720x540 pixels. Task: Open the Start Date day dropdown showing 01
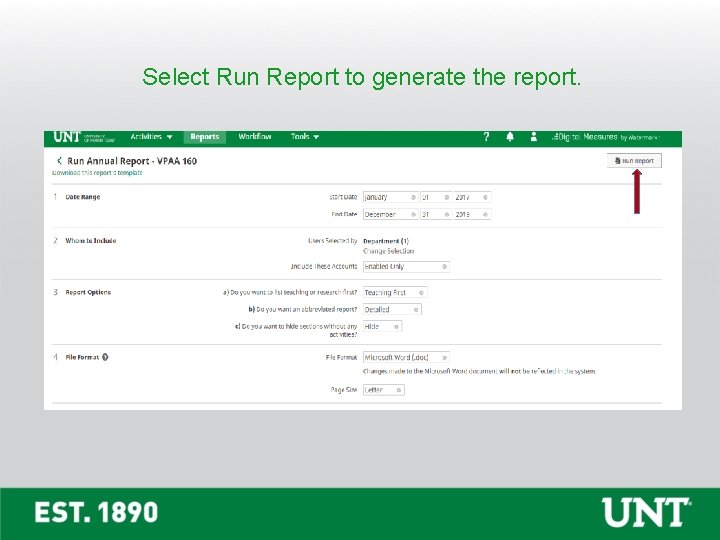(436, 197)
